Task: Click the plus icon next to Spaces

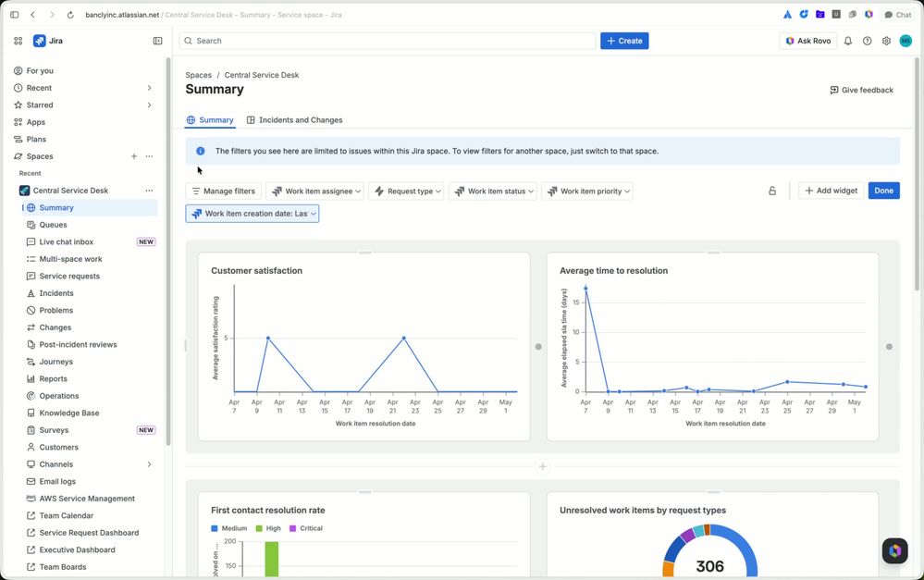Action: pyautogui.click(x=134, y=156)
